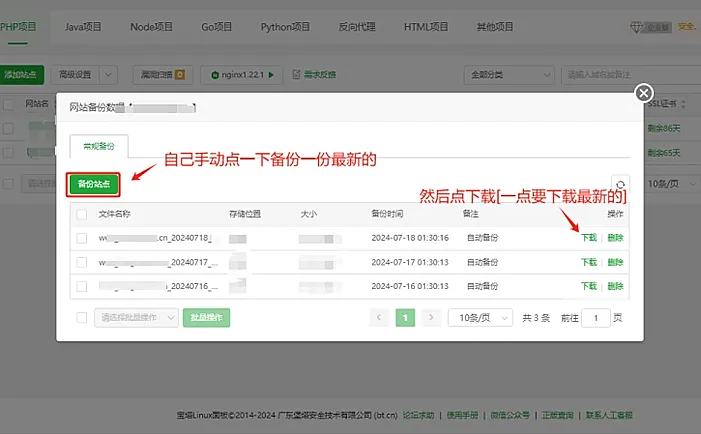Go to previous page arrow in pagination
The width and height of the screenshot is (701, 434).
(x=379, y=317)
